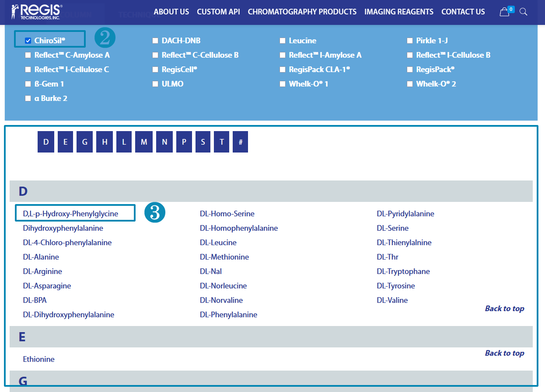
Task: Open DL-Valine link
Action: 392,300
